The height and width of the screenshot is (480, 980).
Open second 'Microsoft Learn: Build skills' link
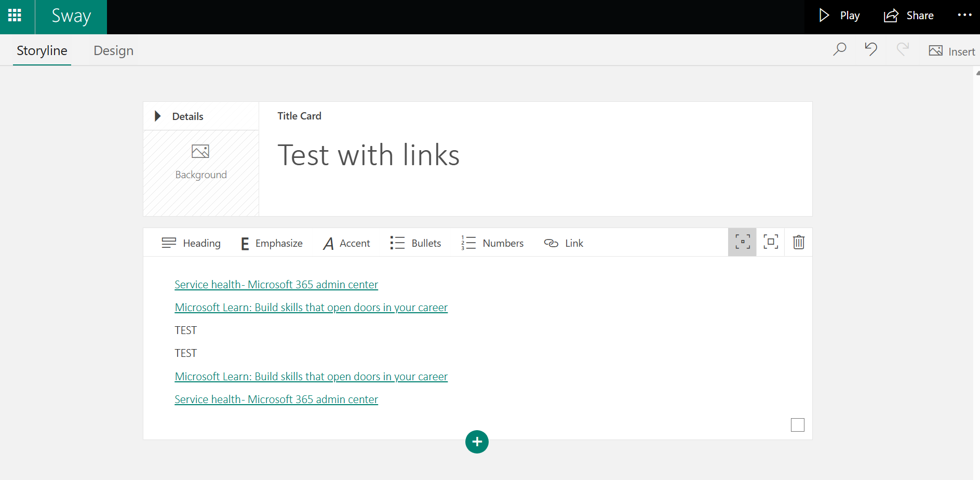[311, 377]
